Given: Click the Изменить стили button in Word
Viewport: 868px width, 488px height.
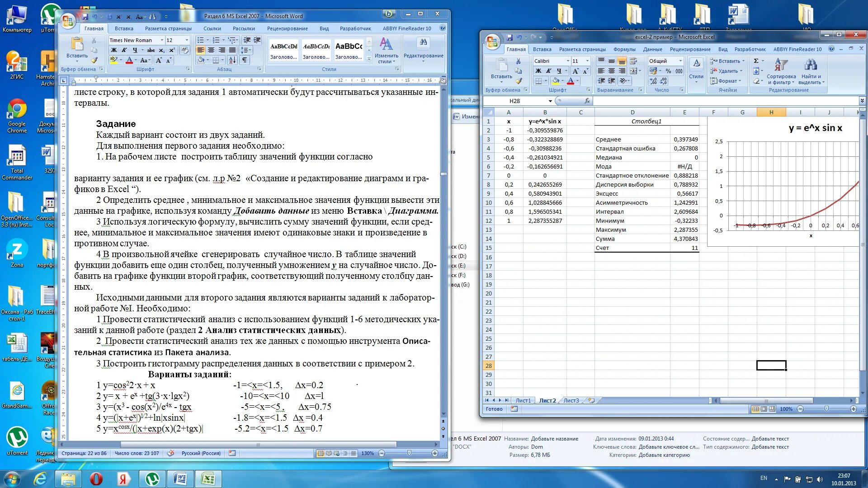Looking at the screenshot, I should pyautogui.click(x=386, y=51).
